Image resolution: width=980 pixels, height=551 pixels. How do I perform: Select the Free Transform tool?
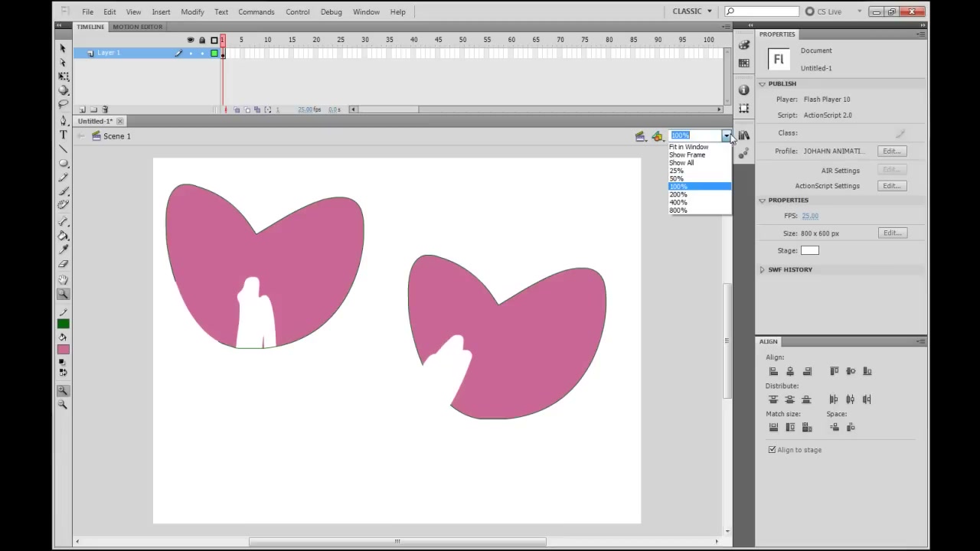coord(63,76)
